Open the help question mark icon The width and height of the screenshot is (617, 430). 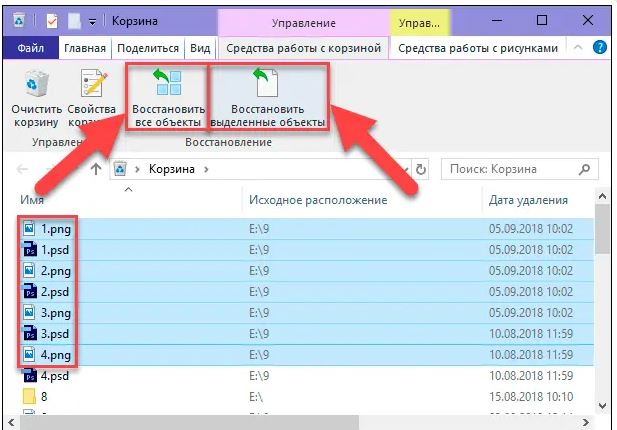point(600,48)
